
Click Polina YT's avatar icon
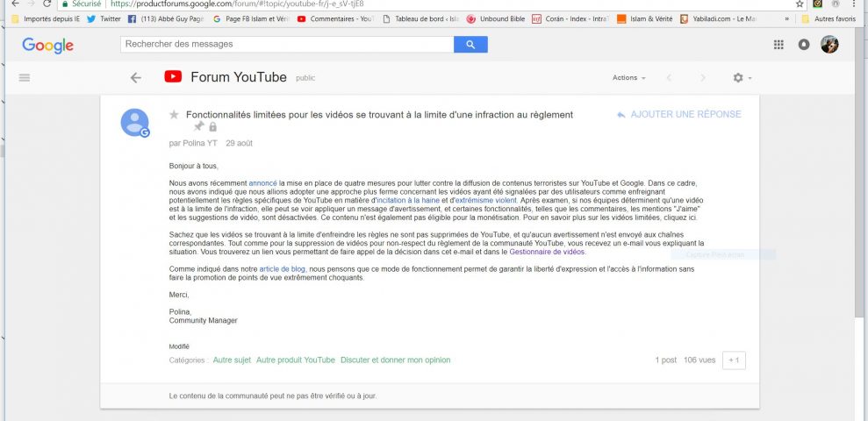[x=135, y=122]
